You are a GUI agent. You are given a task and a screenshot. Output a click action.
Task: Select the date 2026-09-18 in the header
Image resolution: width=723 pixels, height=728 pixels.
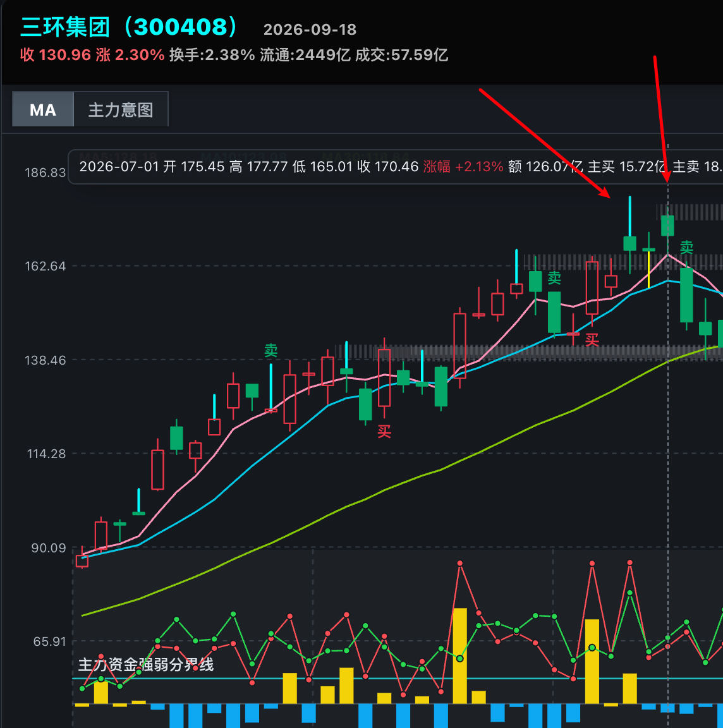[x=310, y=30]
